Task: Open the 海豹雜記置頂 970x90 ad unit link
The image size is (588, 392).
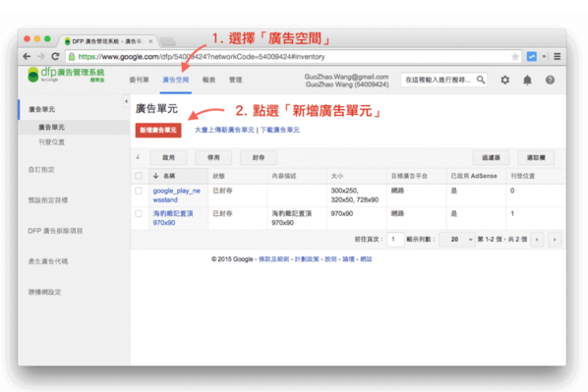Action: tap(173, 218)
